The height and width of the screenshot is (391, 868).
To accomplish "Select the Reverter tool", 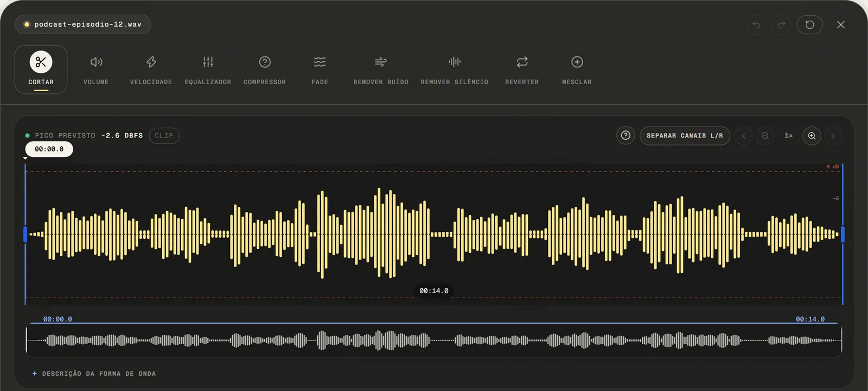I will 522,70.
